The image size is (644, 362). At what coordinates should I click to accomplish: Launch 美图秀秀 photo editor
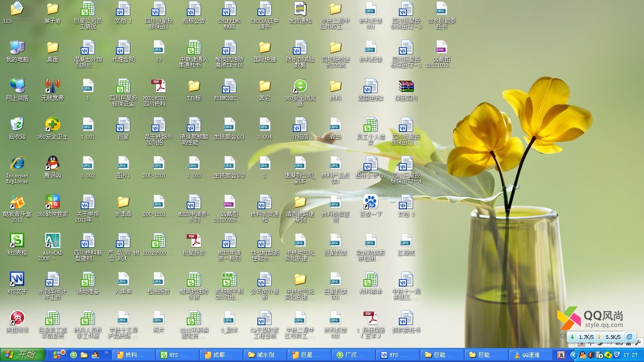[x=17, y=318]
